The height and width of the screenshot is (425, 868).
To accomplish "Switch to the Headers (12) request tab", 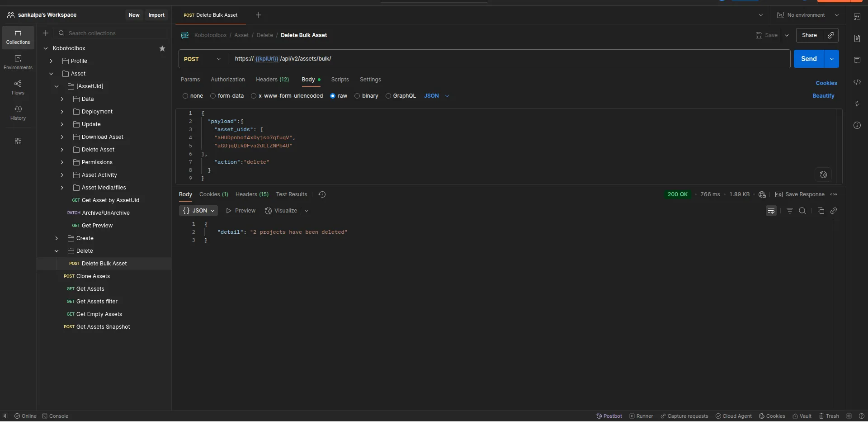I will [272, 80].
